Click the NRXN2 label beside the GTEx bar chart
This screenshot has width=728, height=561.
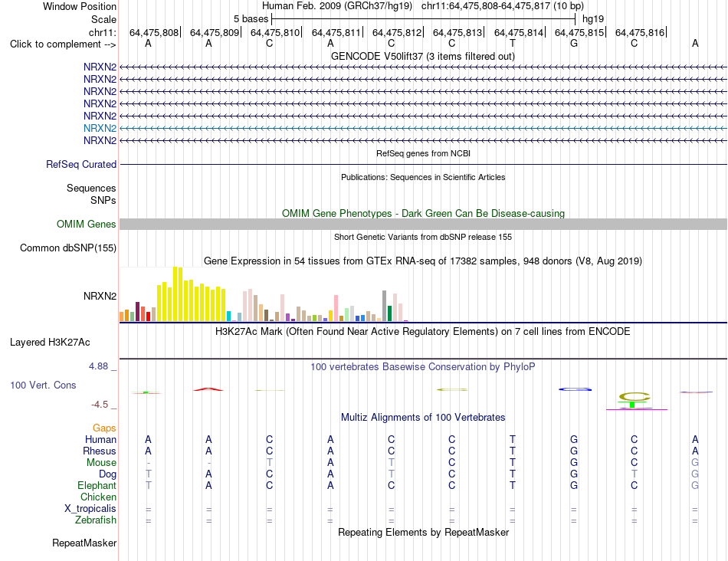click(x=100, y=297)
